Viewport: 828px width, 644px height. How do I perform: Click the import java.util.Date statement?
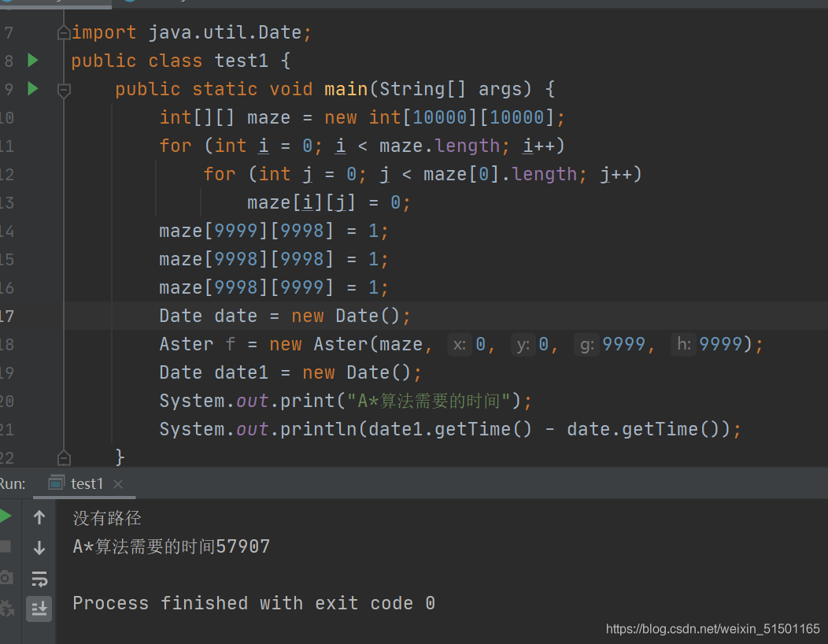192,33
